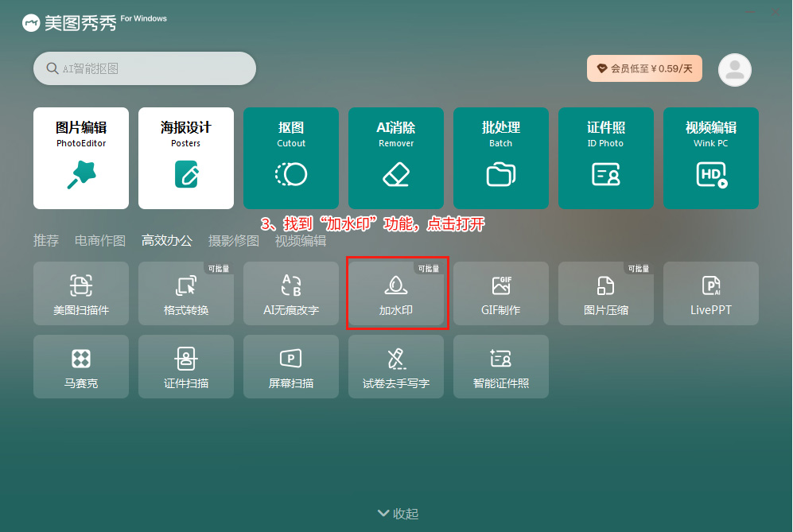Viewport: 793px width, 532px height.
Task: Click the 加水印 watermark feature
Action: pos(396,293)
